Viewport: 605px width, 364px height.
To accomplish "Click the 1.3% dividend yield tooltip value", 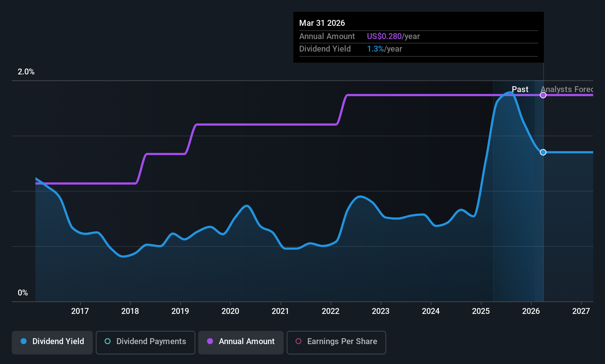I will coord(375,49).
